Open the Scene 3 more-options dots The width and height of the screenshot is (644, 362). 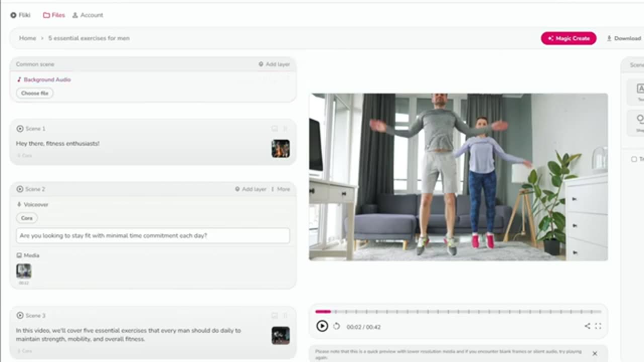pyautogui.click(x=285, y=315)
